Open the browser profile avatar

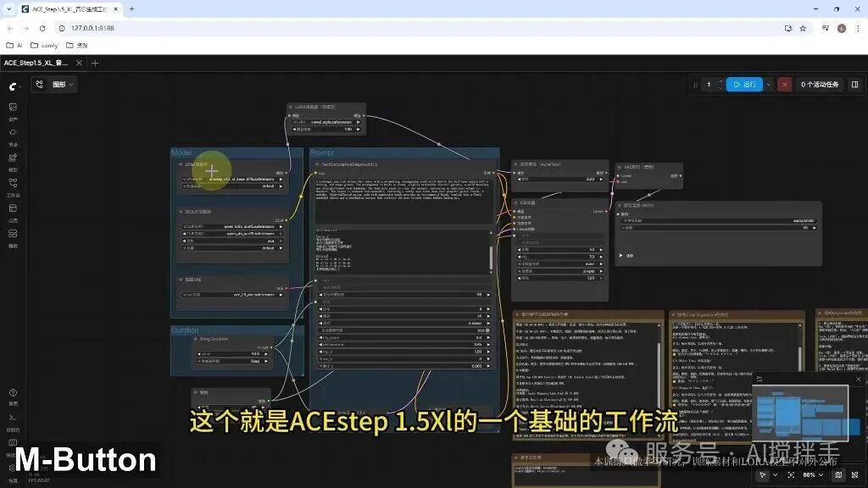tap(842, 28)
